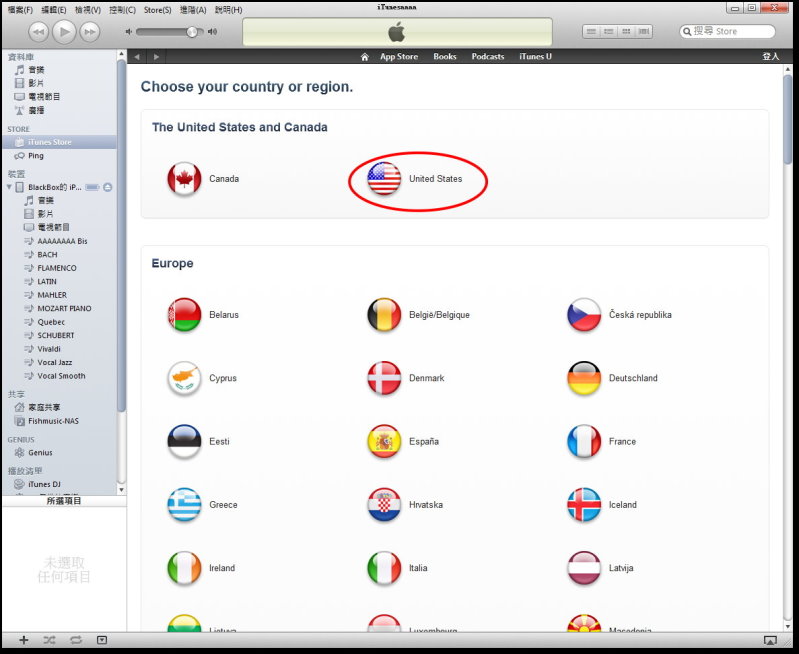
Task: Choose the Denmark flag icon
Action: (x=384, y=378)
